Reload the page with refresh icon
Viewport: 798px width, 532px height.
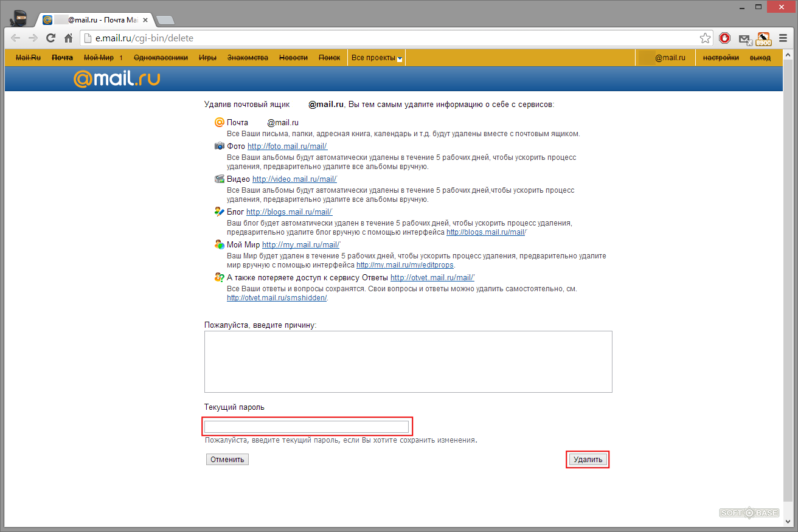[51, 38]
